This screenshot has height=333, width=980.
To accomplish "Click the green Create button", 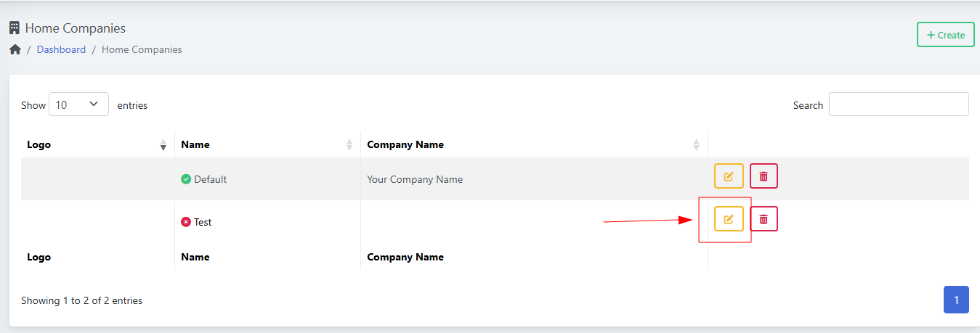I will [945, 35].
